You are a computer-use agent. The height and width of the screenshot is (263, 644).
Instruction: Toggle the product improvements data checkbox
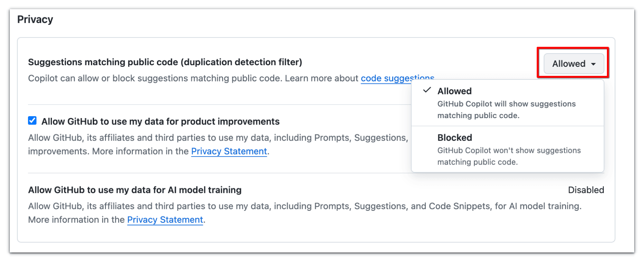coord(32,121)
